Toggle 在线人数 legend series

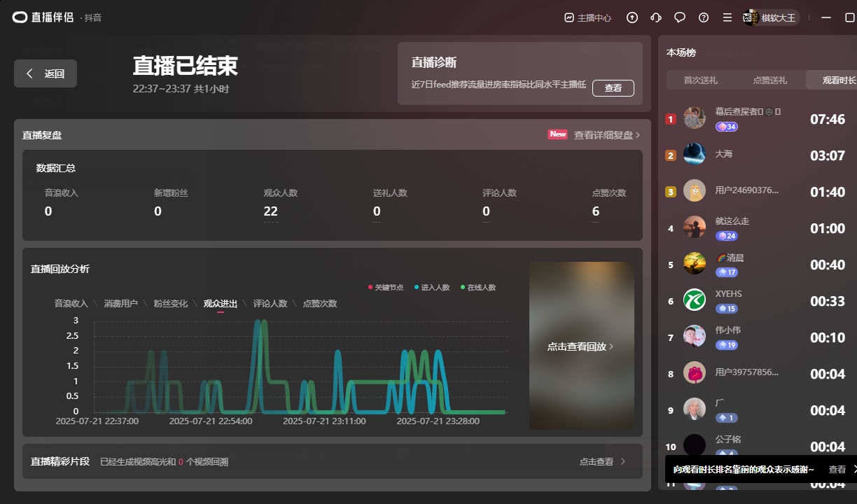coord(478,288)
